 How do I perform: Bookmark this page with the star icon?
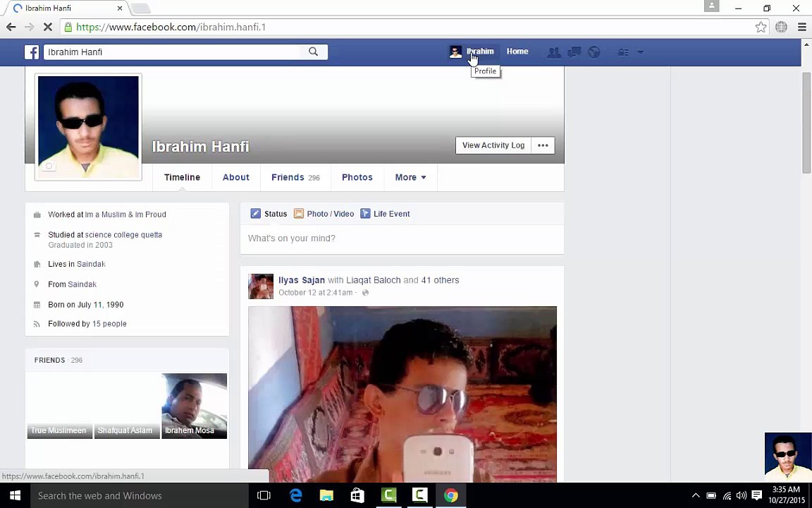(x=761, y=27)
